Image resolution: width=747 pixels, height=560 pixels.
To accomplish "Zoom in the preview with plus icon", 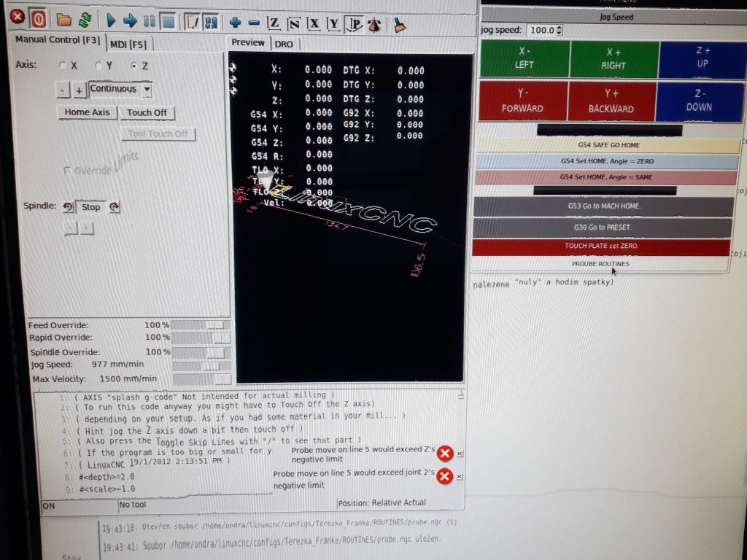I will point(235,23).
